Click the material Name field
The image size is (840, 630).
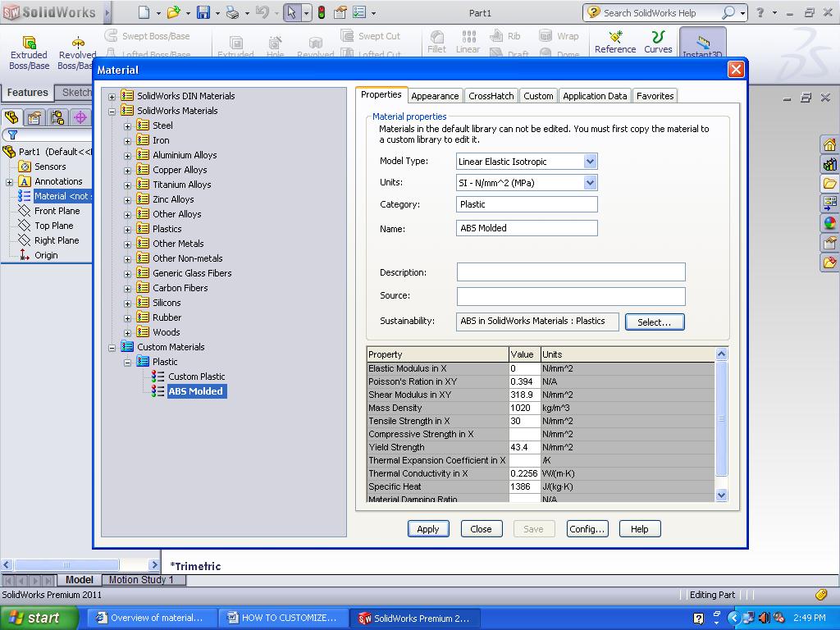(527, 228)
